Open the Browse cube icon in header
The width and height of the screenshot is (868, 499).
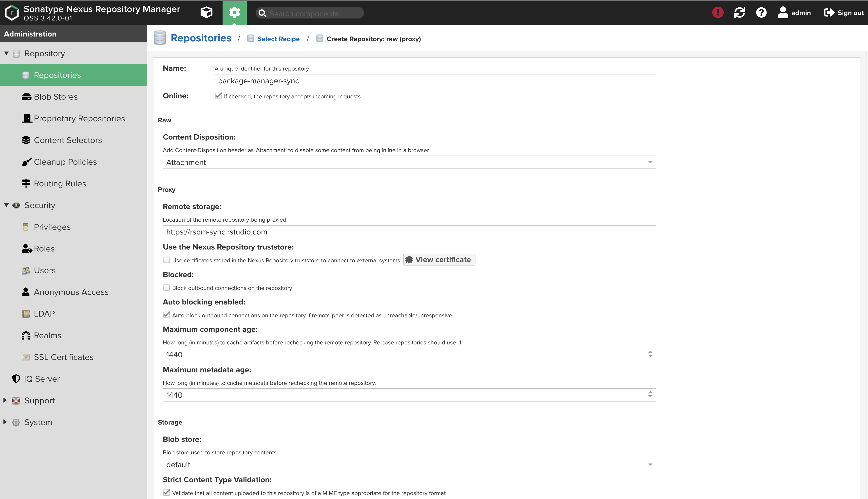click(206, 13)
